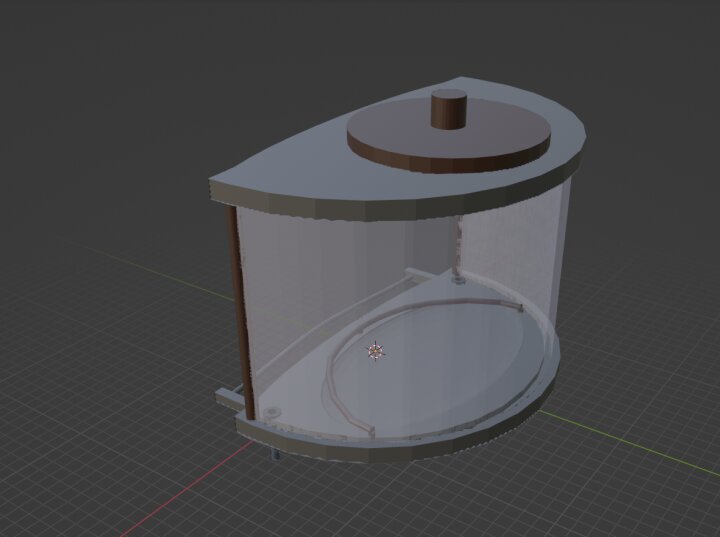Click the 3D cursor crosshair in the chamber
The width and height of the screenshot is (720, 537).
click(x=376, y=351)
